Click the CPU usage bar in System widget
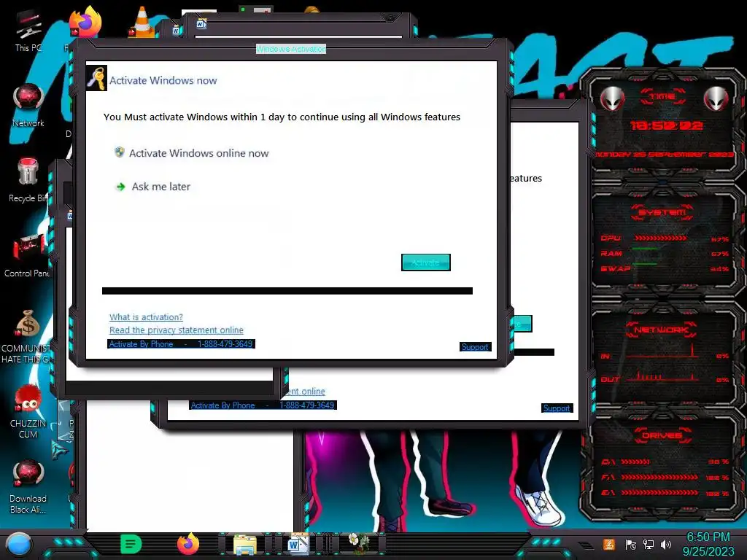 coord(660,238)
